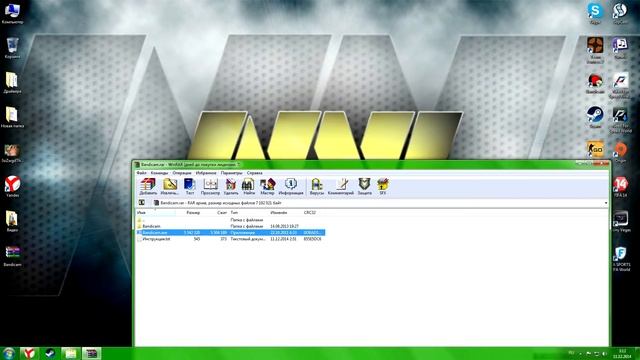Expand the archive path dropdown arrow

point(606,203)
